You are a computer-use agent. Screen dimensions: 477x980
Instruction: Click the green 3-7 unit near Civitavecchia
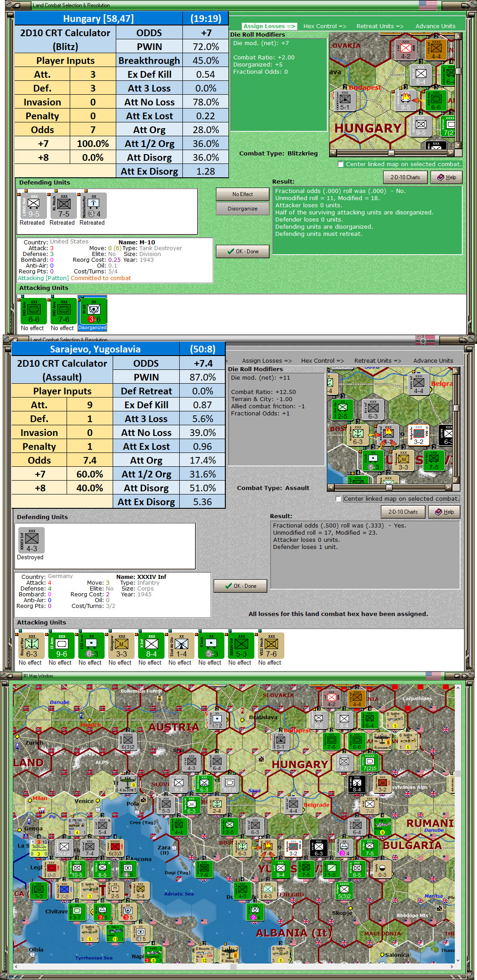77,912
